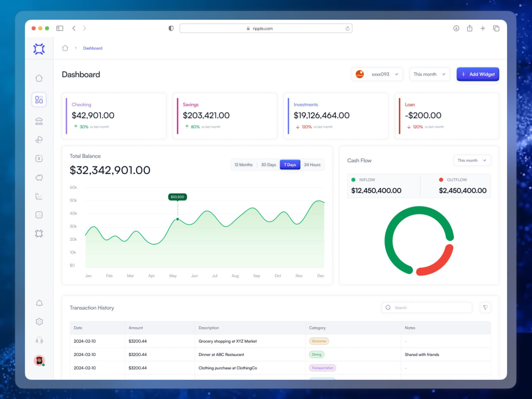Switch to the 7 Days tab
Screen dimensions: 532x399
coord(290,164)
